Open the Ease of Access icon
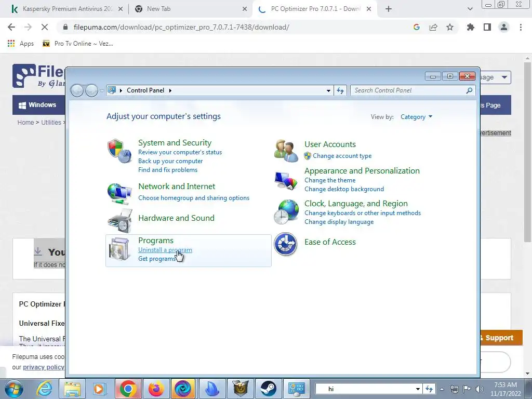The height and width of the screenshot is (399, 532). click(x=286, y=244)
